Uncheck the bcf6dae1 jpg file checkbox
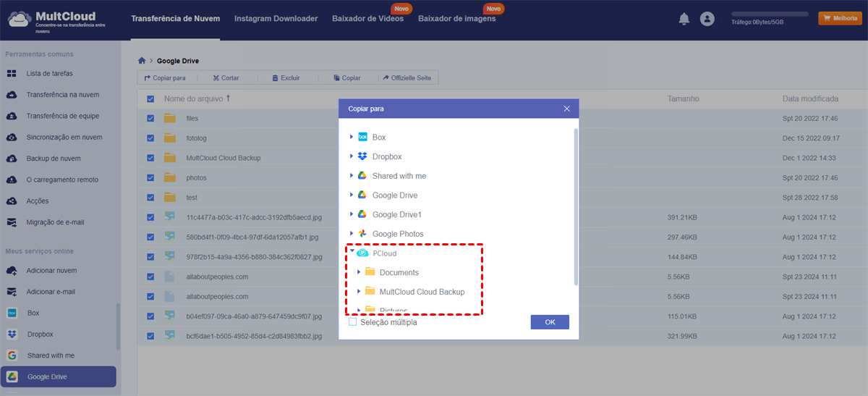 click(x=150, y=336)
